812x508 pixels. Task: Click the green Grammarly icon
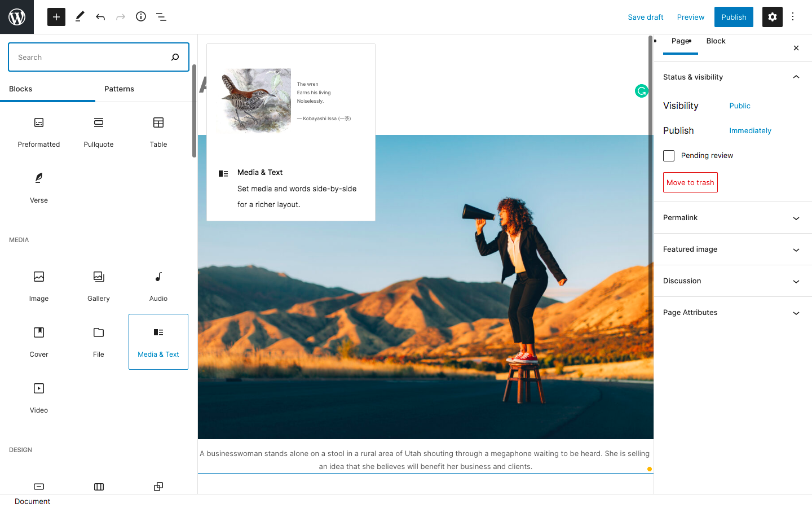[641, 91]
